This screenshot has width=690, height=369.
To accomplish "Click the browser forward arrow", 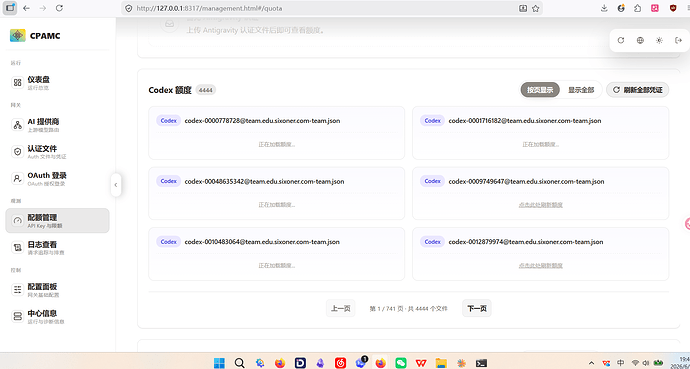I will 43,8.
